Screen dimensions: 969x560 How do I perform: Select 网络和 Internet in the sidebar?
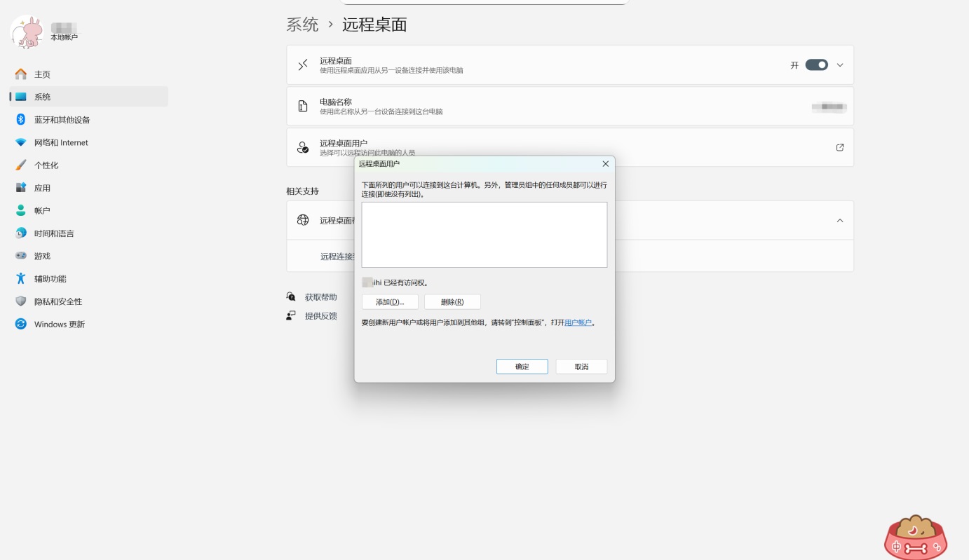tap(62, 142)
